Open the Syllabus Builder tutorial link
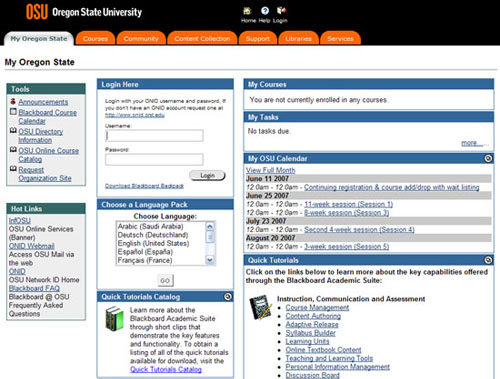 click(311, 333)
